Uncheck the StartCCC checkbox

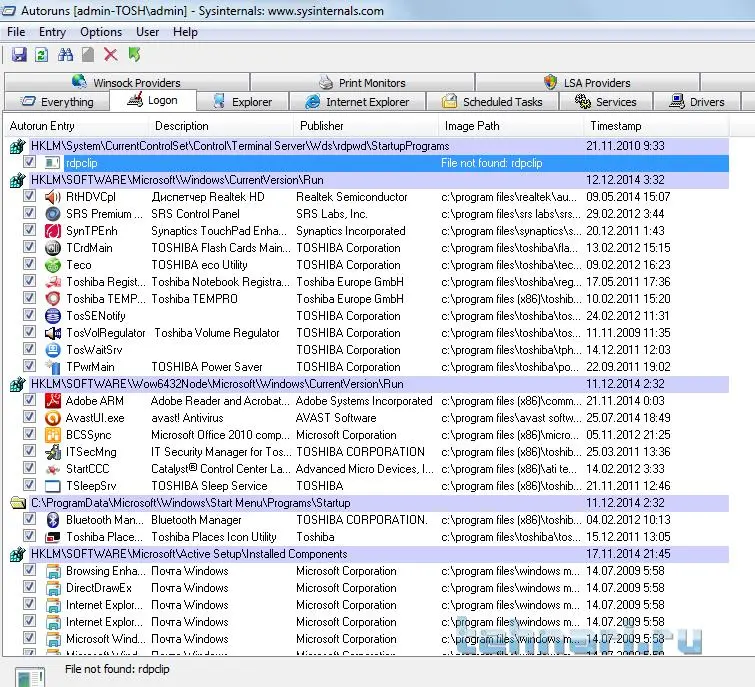pos(30,469)
